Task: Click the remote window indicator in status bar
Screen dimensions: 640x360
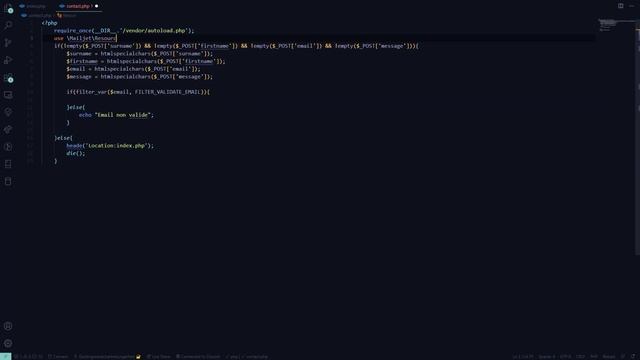Action: point(5,356)
